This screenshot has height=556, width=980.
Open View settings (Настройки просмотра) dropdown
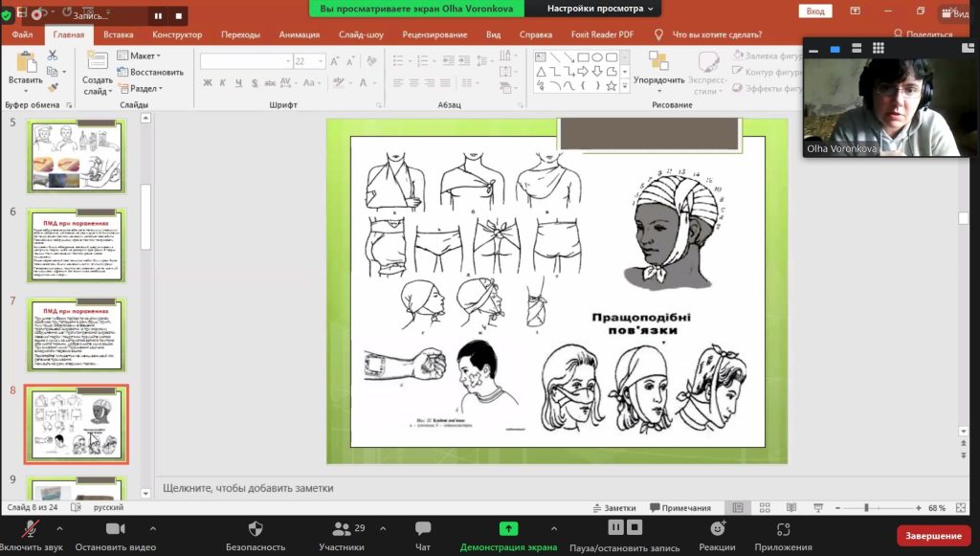click(600, 9)
